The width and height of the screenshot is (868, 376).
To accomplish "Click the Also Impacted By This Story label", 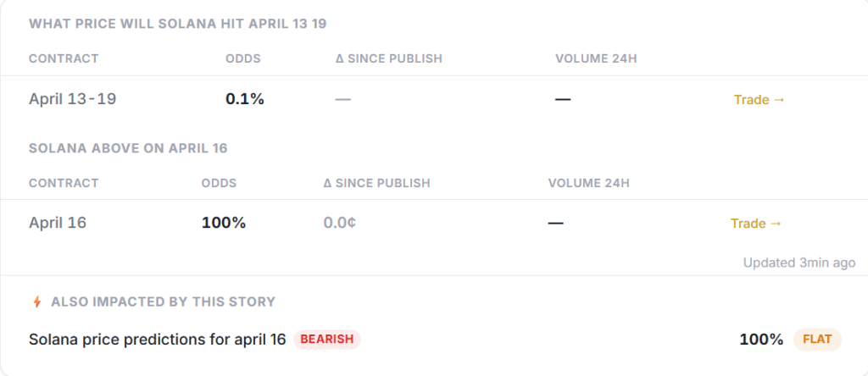I will coord(163,301).
